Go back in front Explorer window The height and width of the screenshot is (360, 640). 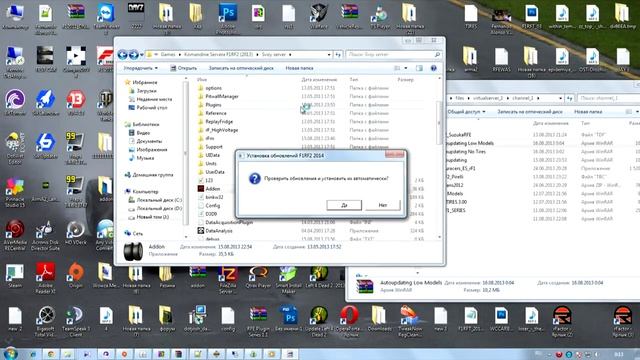[122, 54]
